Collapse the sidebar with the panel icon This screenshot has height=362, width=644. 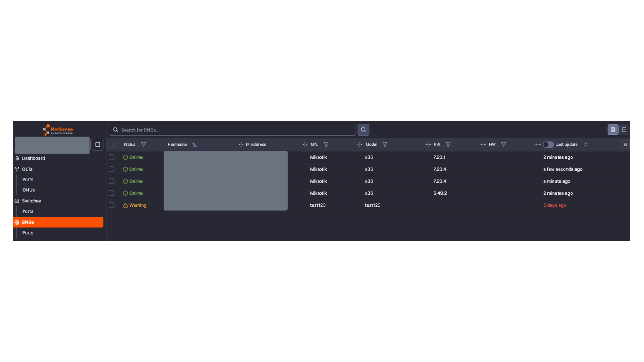point(97,145)
